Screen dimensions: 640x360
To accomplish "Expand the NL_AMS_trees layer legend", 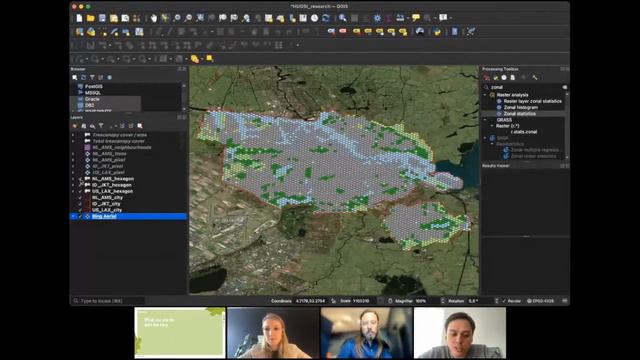I will [73, 154].
